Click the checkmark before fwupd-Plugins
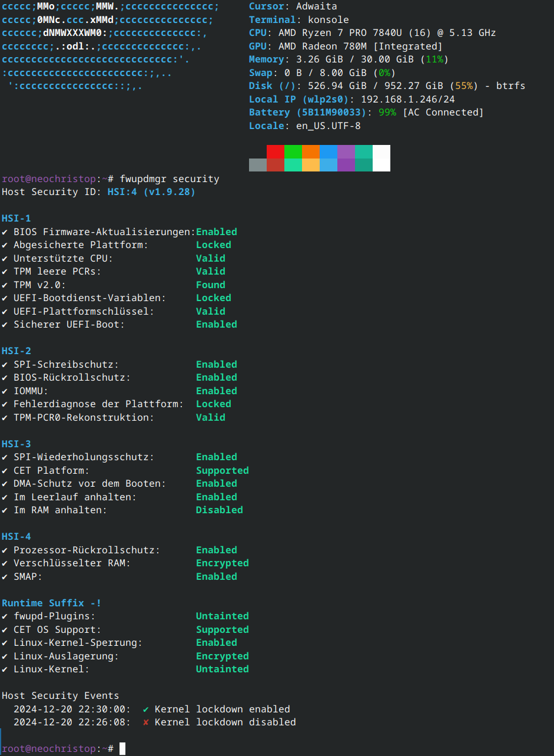The height and width of the screenshot is (756, 554). 5,616
